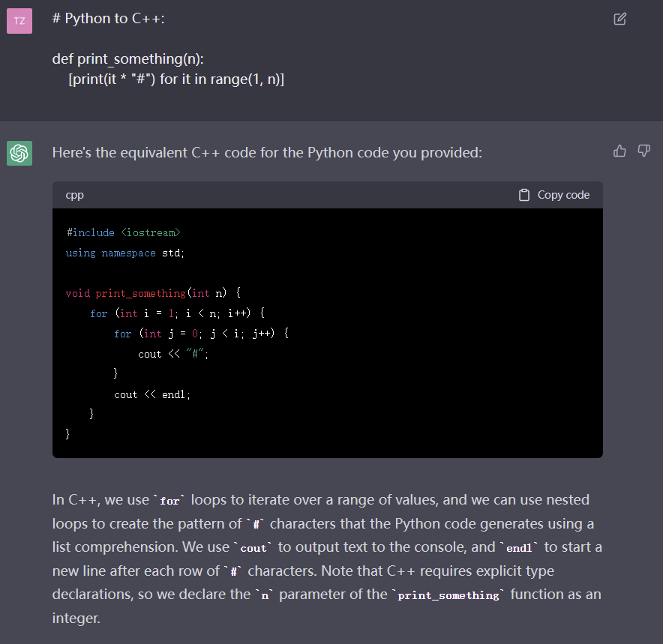Click the dark code block area
Screen dimensions: 663x644
tap(327, 334)
